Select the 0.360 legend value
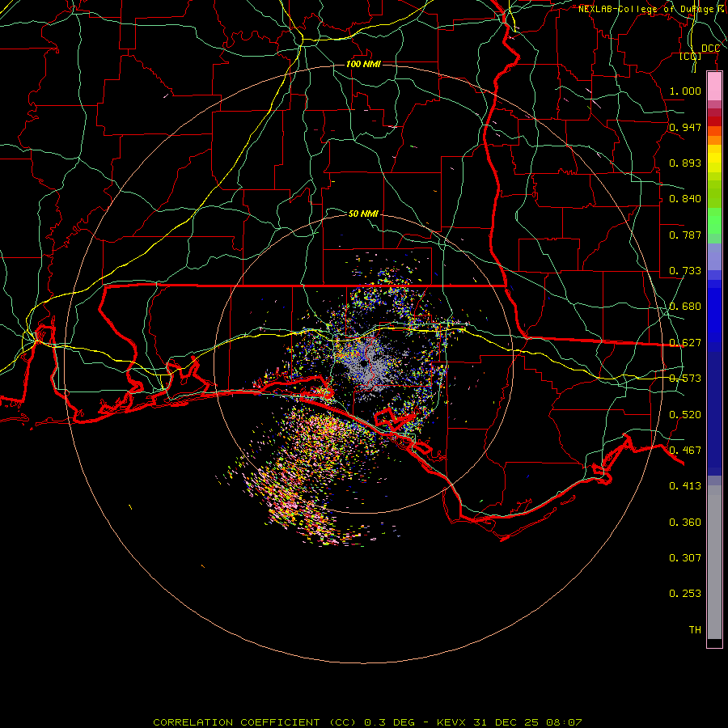Screen dimensions: 728x728 (685, 523)
